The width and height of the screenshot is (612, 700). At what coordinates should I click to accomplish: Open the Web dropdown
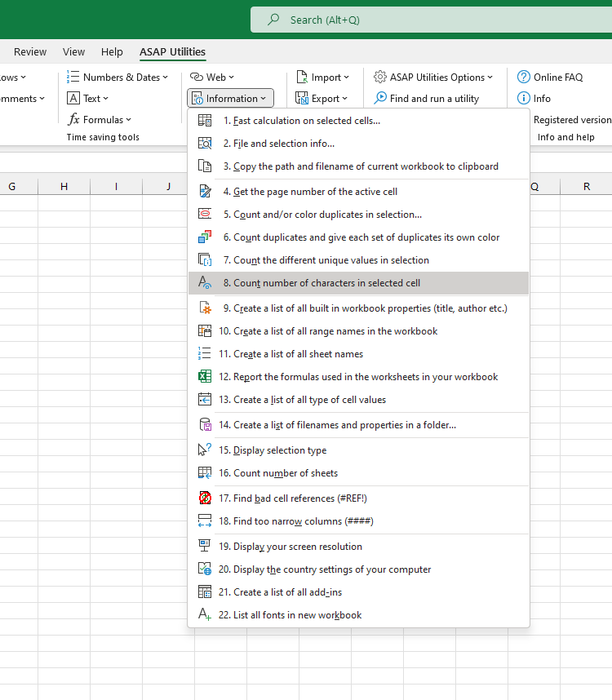coord(212,78)
